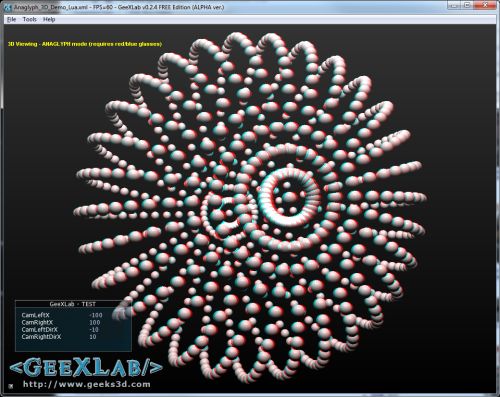Image resolution: width=500 pixels, height=397 pixels.
Task: Click the small icon at bottom-left corner
Action: pyautogui.click(x=11, y=386)
